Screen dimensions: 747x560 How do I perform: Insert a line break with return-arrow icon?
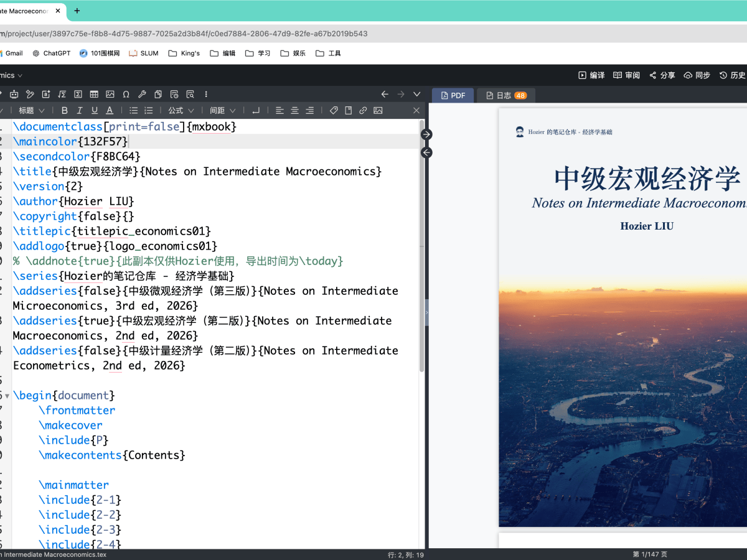[256, 111]
